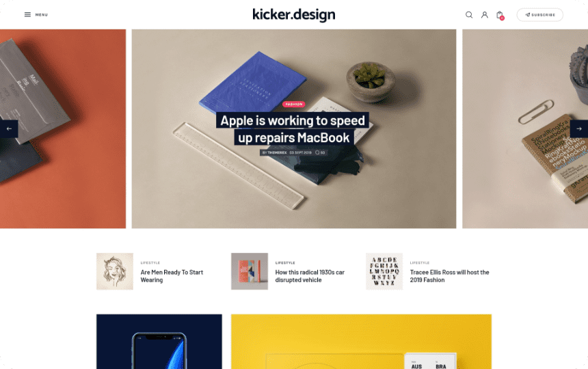Click the dark blue phone image card
This screenshot has width=588, height=369.
(159, 342)
